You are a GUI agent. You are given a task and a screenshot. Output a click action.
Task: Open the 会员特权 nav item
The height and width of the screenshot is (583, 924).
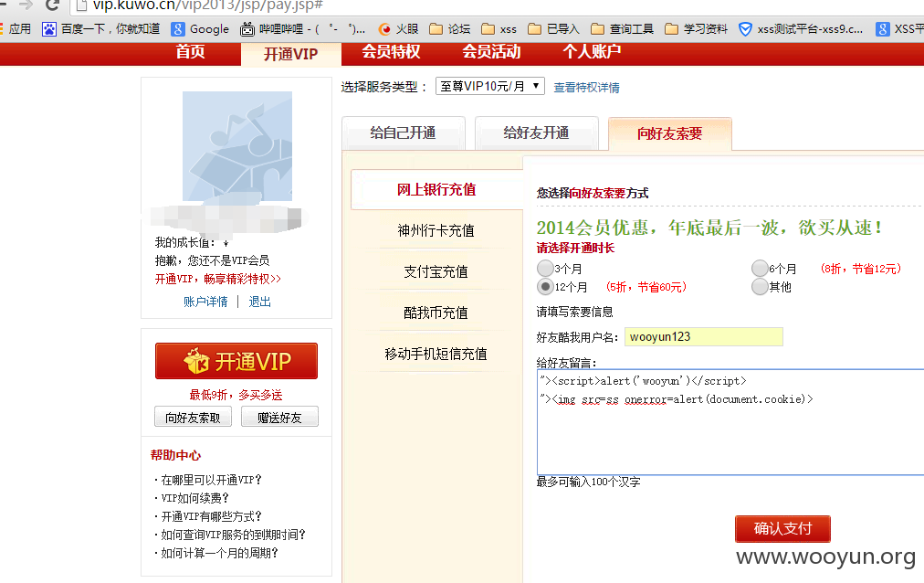click(x=391, y=52)
